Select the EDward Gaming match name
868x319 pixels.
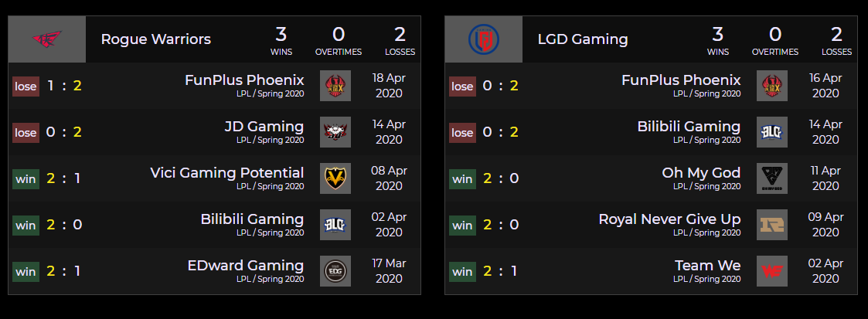(246, 266)
